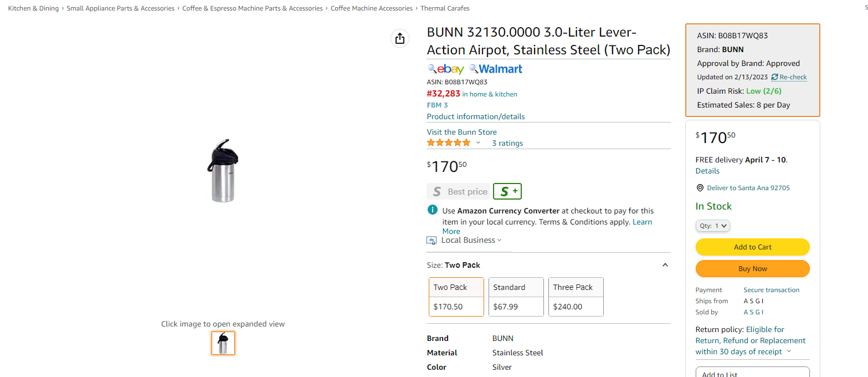
Task: Select the Two Pack size option
Action: [456, 297]
